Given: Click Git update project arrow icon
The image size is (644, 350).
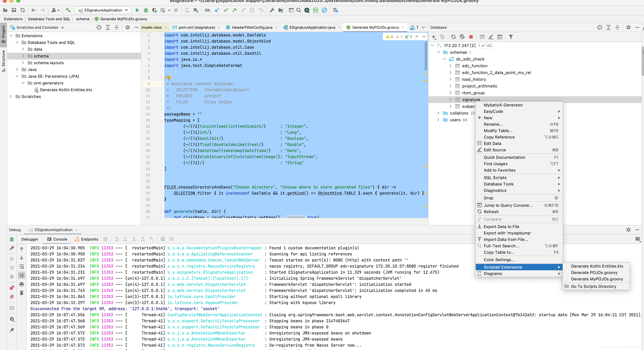Looking at the screenshot, I should 217,10.
